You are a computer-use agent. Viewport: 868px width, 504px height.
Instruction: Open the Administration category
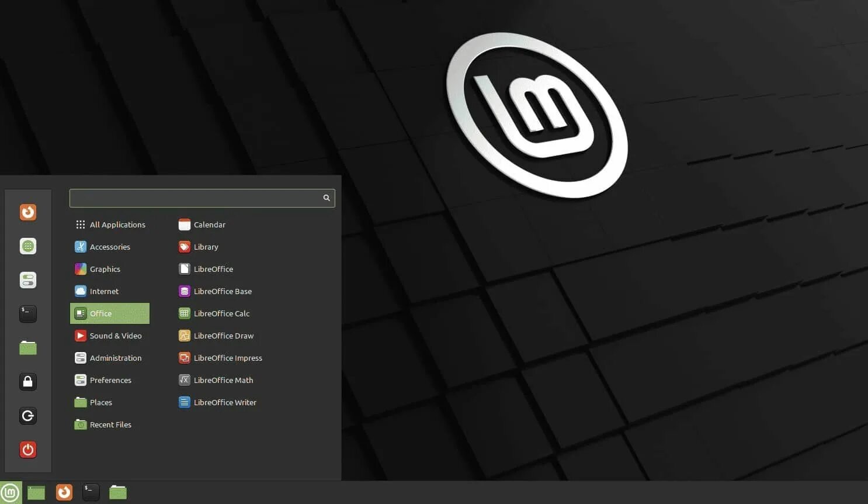click(x=110, y=358)
